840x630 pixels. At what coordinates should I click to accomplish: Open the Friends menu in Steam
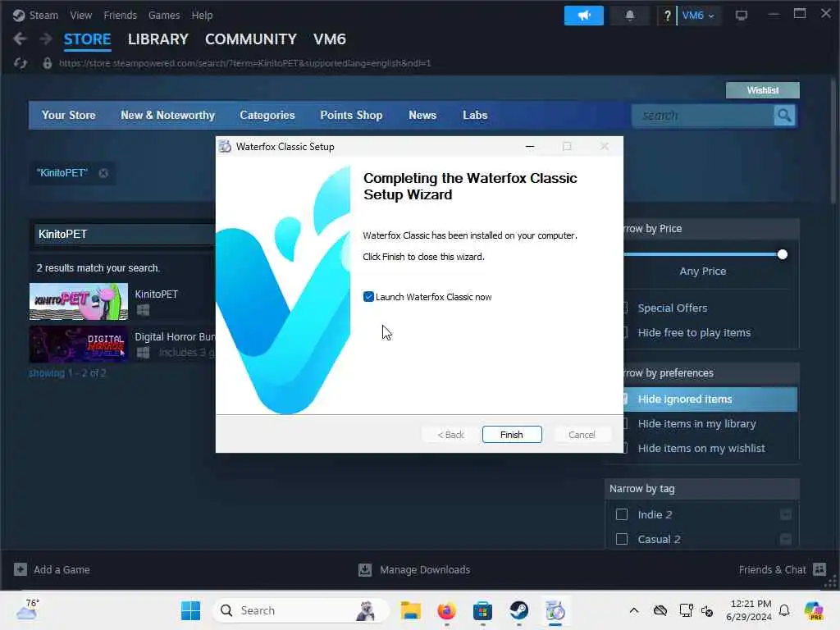pos(120,15)
